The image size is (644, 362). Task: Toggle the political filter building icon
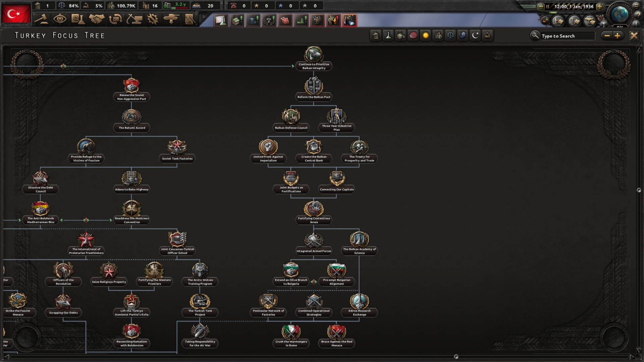tap(376, 36)
